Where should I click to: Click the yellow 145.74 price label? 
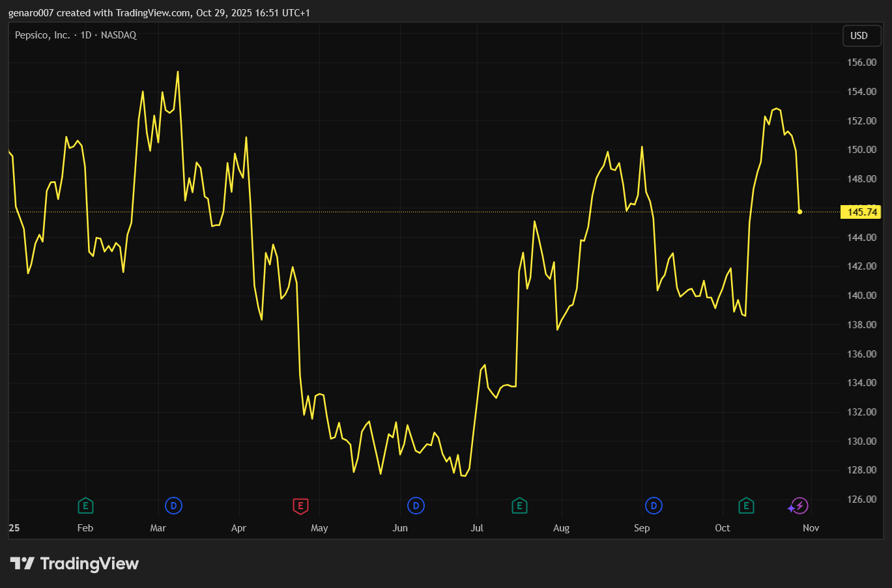point(861,212)
